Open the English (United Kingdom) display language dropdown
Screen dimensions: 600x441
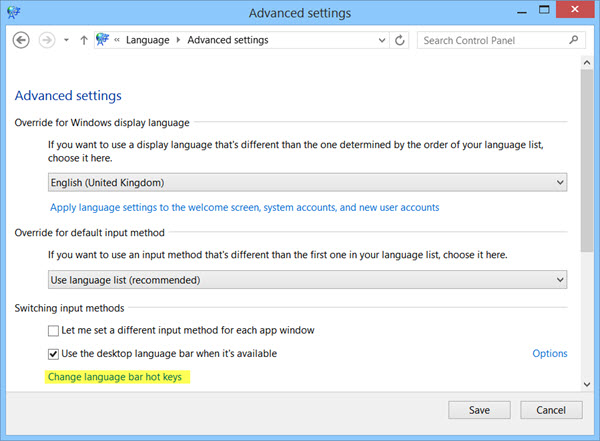tap(307, 183)
